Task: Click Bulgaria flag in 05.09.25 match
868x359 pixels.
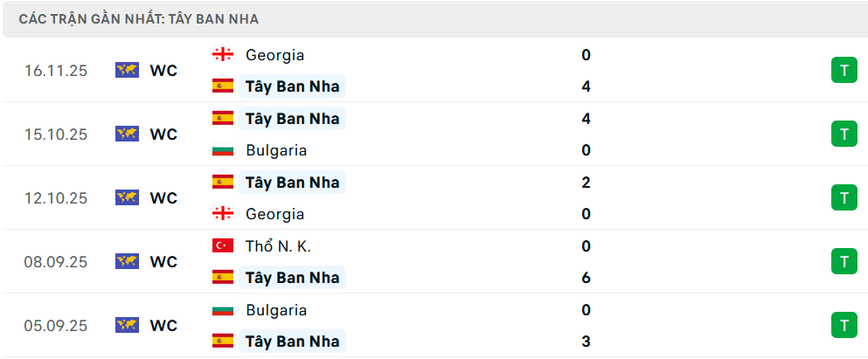Action: click(223, 310)
